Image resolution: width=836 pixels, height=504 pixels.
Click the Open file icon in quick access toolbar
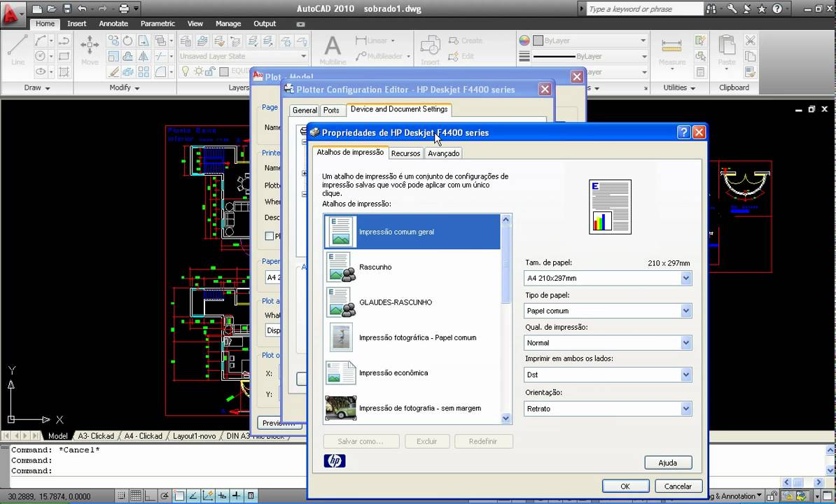pyautogui.click(x=52, y=8)
